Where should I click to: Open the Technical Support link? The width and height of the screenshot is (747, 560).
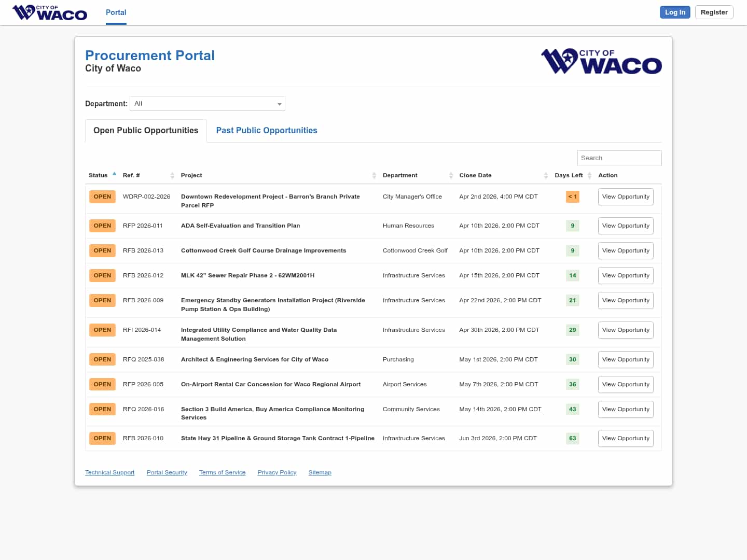[x=109, y=473]
